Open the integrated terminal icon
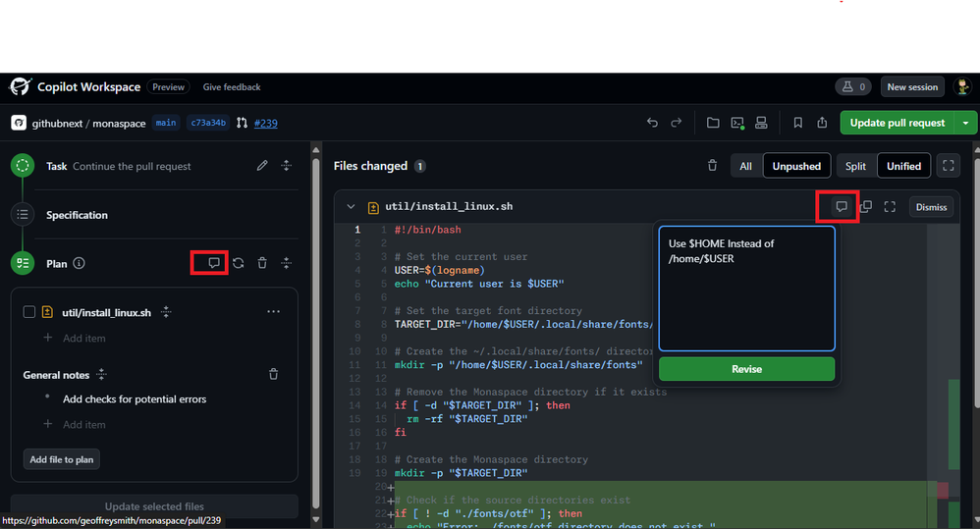 click(737, 123)
